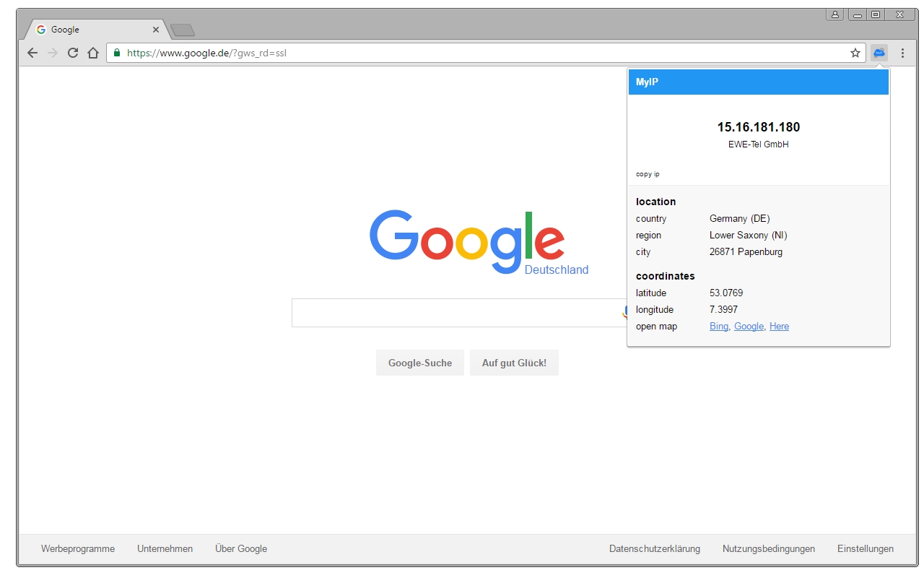Click the forward navigation arrow
This screenshot has height=578, width=924.
pyautogui.click(x=53, y=53)
